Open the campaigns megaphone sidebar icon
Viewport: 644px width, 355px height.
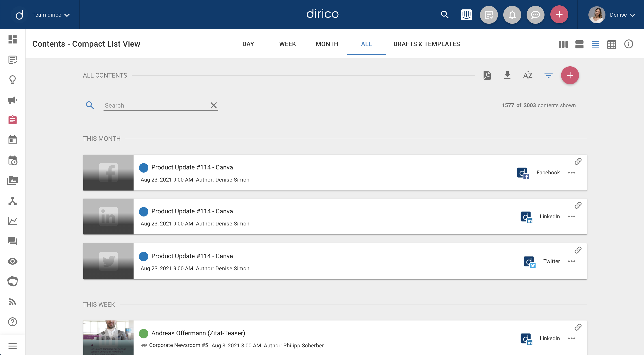(x=13, y=100)
